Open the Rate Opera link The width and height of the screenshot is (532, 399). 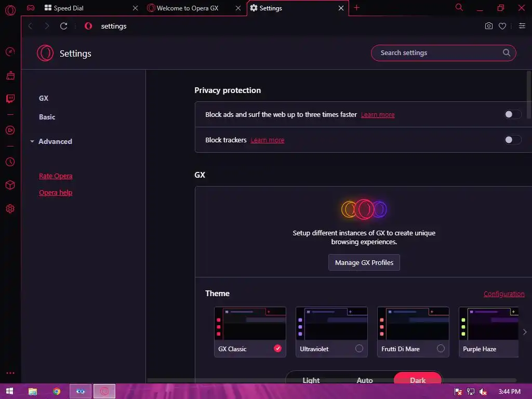56,176
